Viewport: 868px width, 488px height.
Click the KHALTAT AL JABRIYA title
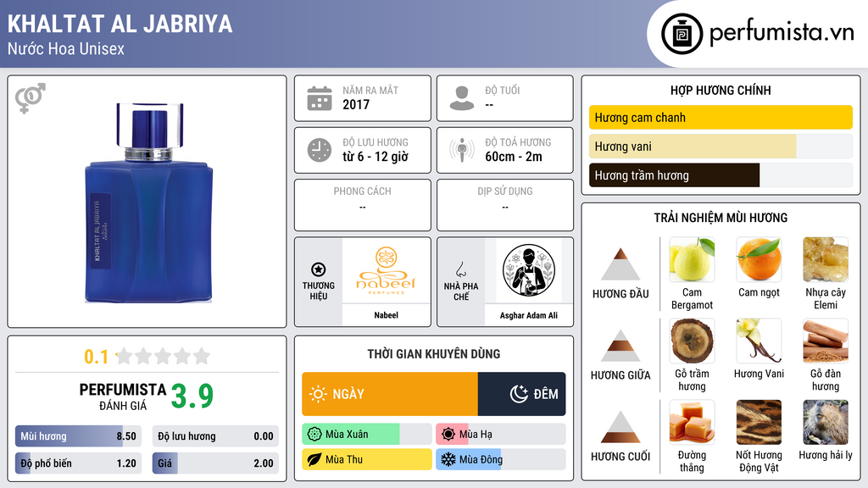tap(120, 24)
